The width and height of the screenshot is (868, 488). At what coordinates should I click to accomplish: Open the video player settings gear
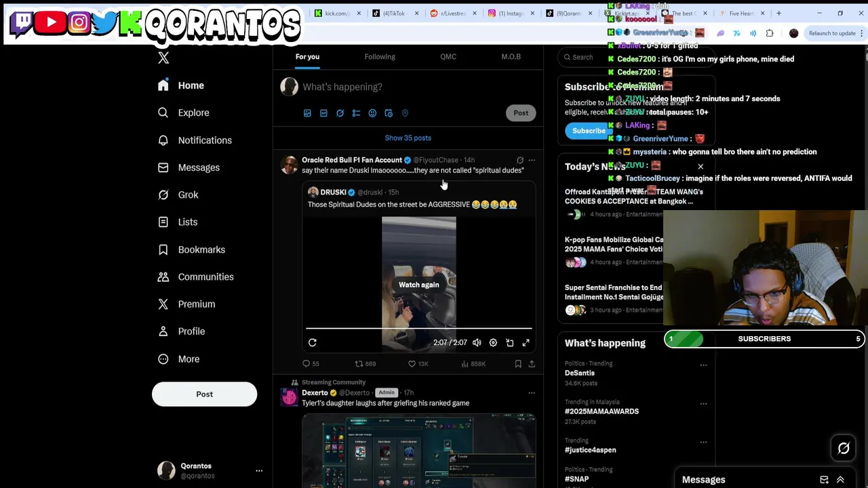(x=493, y=343)
